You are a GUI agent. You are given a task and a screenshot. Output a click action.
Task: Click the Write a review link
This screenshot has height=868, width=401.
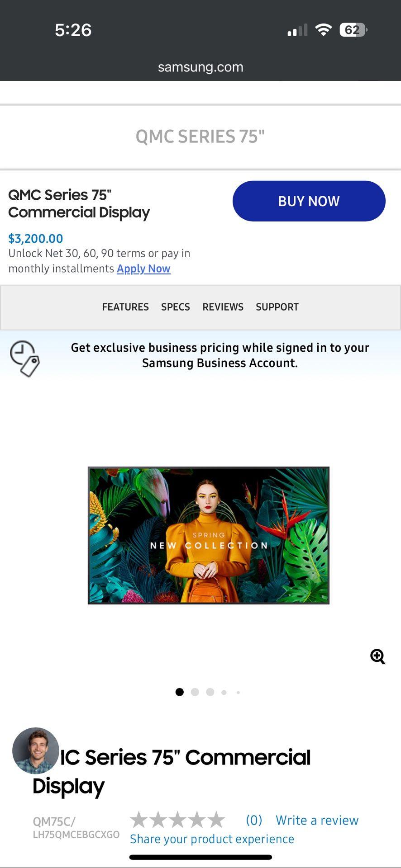317,820
